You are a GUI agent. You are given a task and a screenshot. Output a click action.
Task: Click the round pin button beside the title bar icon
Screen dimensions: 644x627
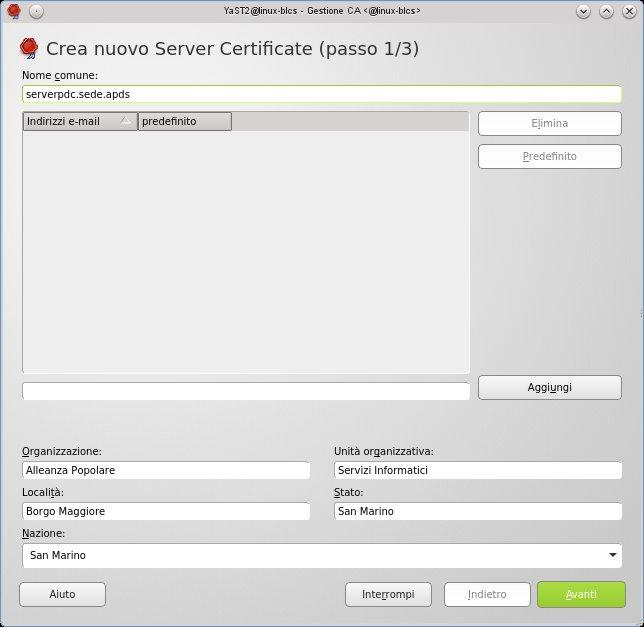36,11
